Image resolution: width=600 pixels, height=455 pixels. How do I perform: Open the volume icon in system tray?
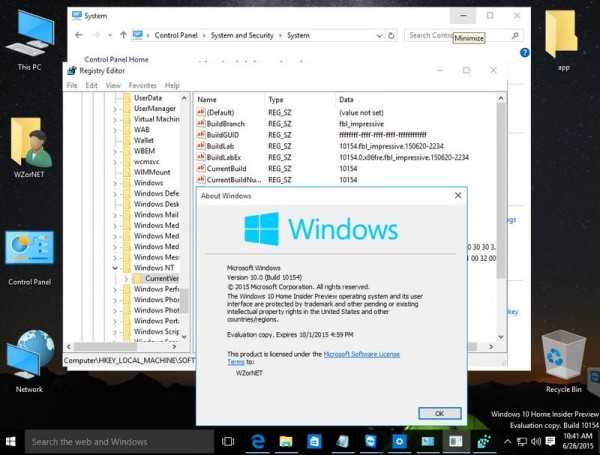coord(536,442)
